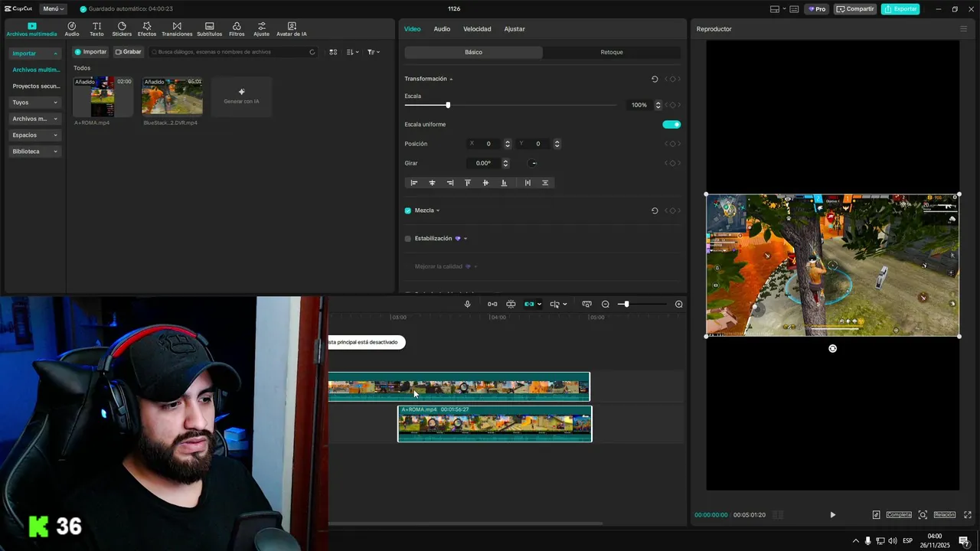980x551 pixels.
Task: Click the Pro upgrade button
Action: [x=816, y=9]
